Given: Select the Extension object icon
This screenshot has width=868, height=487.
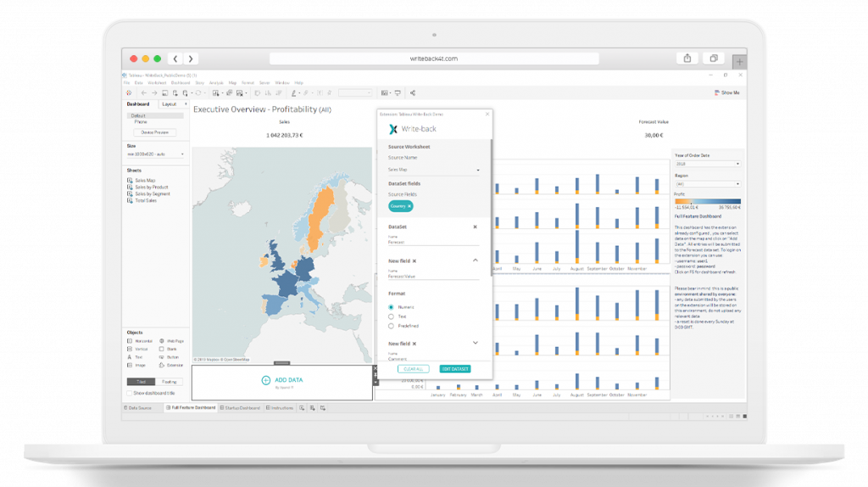Looking at the screenshot, I should pos(162,365).
